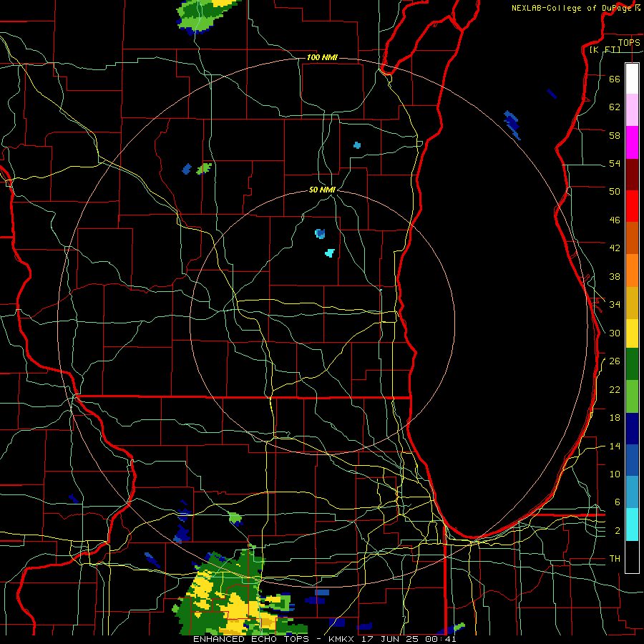Click the 10 value on the legend
The height and width of the screenshot is (644, 644).
tap(615, 474)
